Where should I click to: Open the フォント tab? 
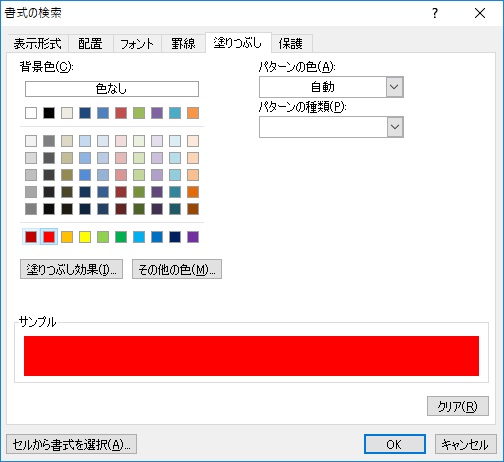coord(137,44)
